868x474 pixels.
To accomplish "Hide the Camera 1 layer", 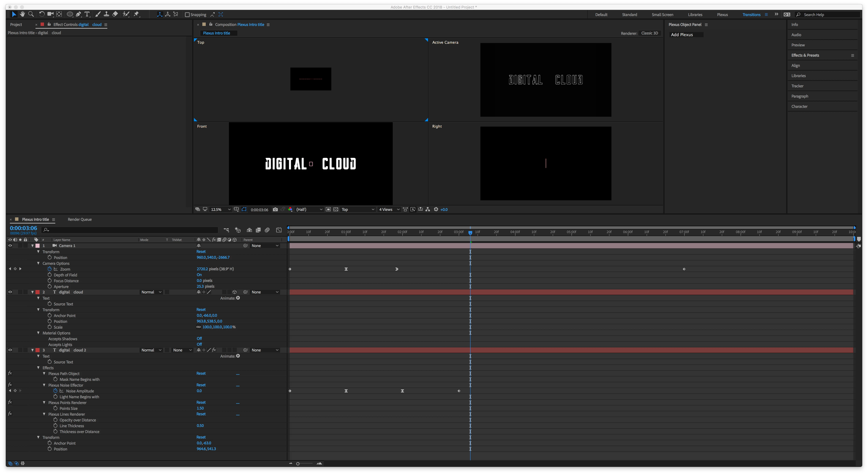I will point(10,246).
